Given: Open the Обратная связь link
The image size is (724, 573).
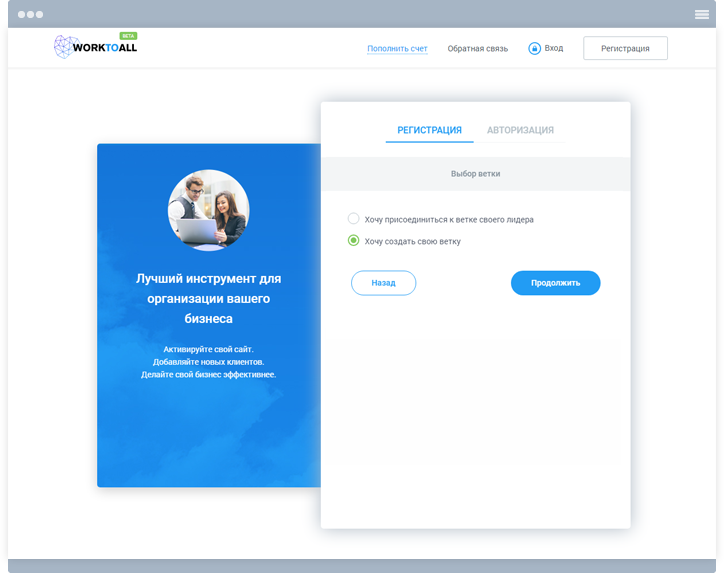Looking at the screenshot, I should [x=477, y=48].
